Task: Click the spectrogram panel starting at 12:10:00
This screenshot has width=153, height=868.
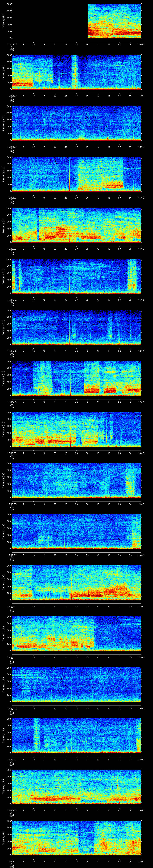Action: [76, 72]
